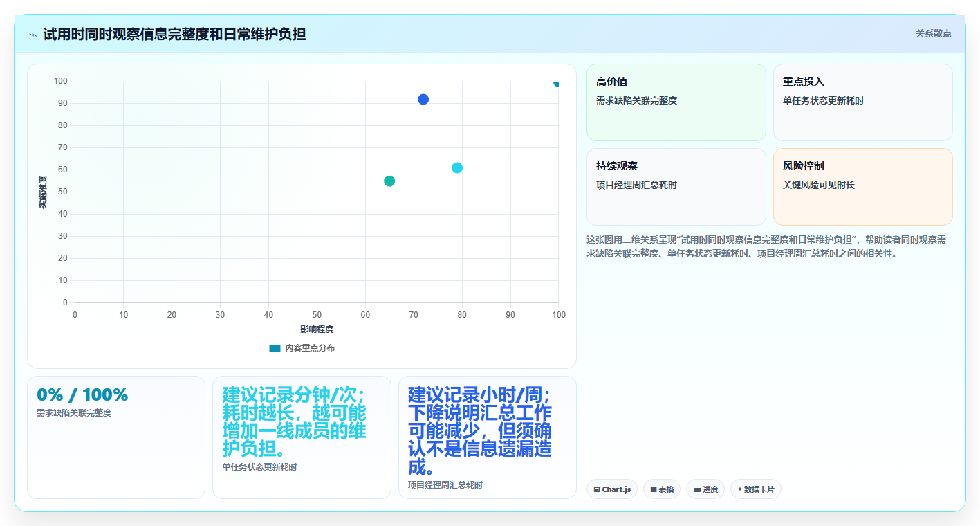This screenshot has height=526, width=980.
Task: Click 项目经理周汇总耗时 in the 持续观察 card
Action: [x=636, y=185]
